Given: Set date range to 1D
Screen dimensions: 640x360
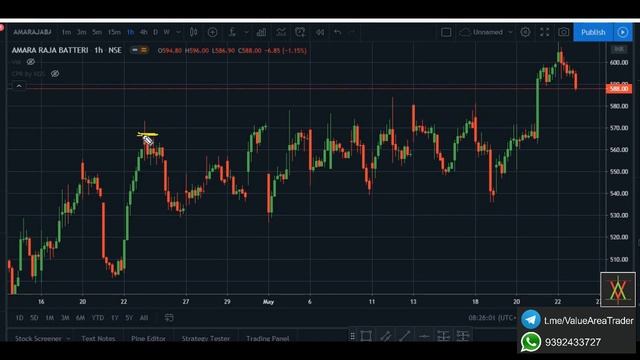Looking at the screenshot, I should [x=19, y=318].
